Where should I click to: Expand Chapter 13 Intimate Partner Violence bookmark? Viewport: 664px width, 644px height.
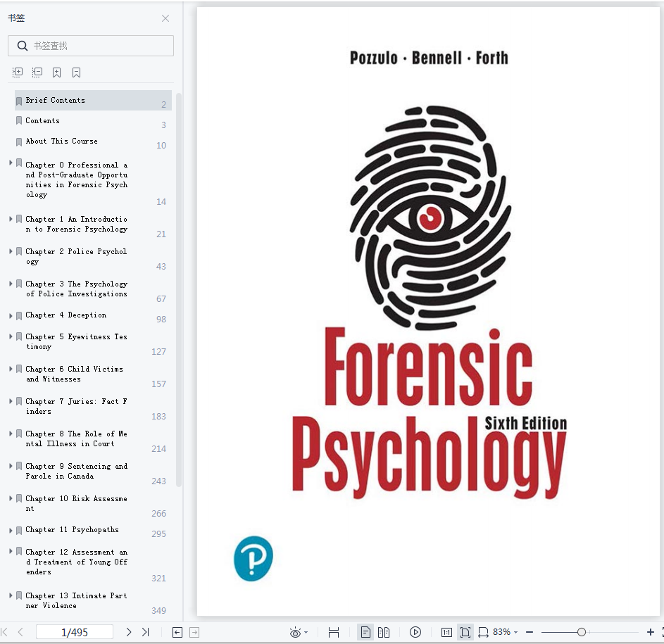point(11,595)
